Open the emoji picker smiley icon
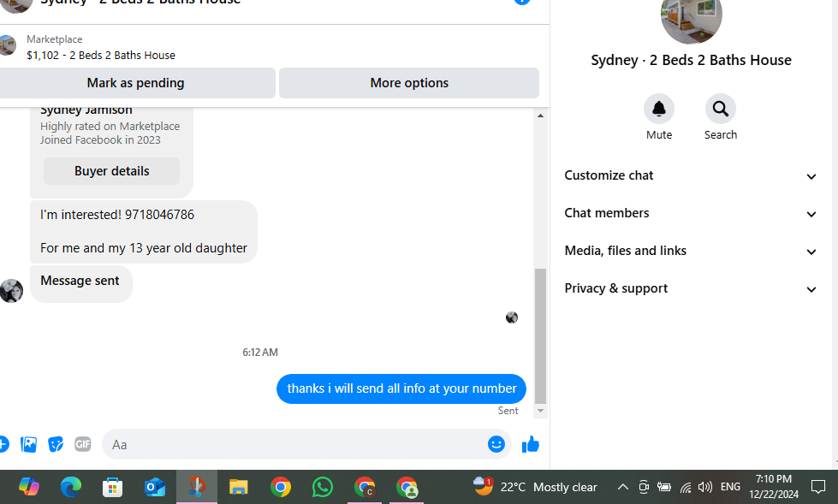 click(496, 443)
